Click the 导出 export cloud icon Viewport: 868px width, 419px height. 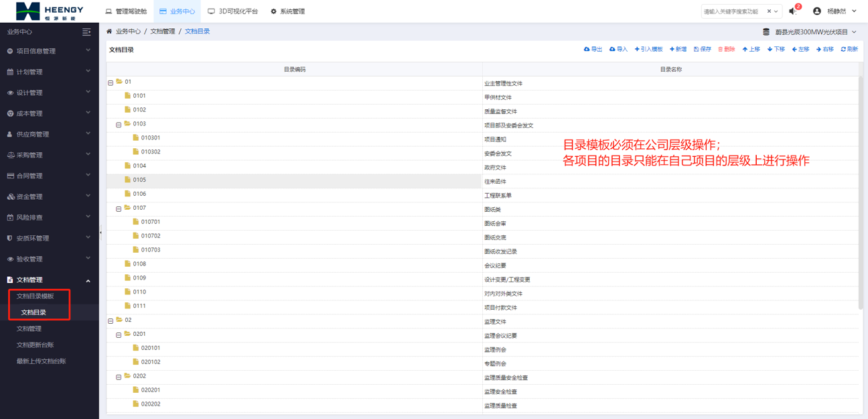pos(587,50)
